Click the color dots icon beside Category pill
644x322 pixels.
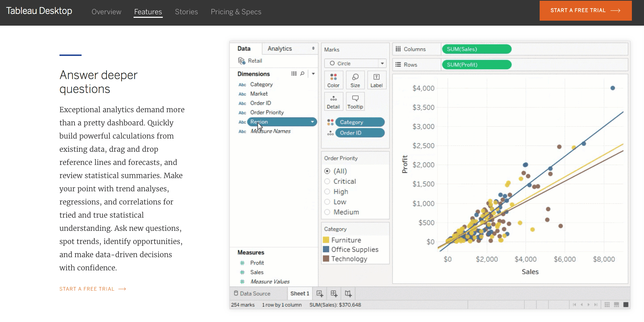point(331,122)
